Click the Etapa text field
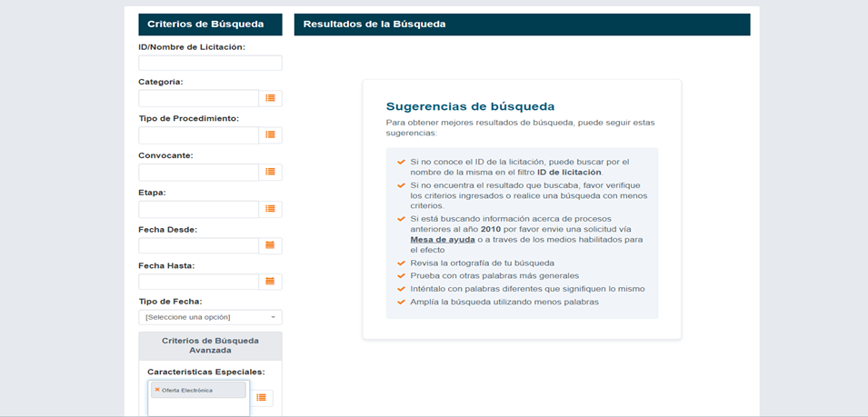868x417 pixels. (198, 209)
